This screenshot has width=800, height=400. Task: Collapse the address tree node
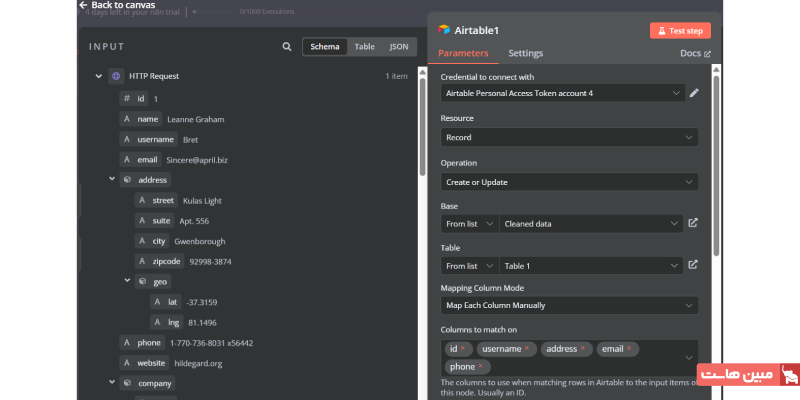tap(112, 180)
